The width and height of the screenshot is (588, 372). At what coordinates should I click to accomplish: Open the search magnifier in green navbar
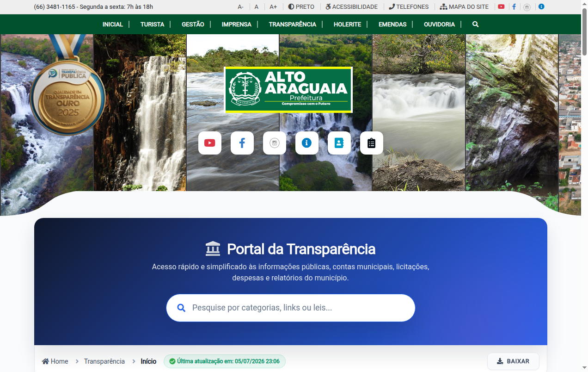(476, 24)
